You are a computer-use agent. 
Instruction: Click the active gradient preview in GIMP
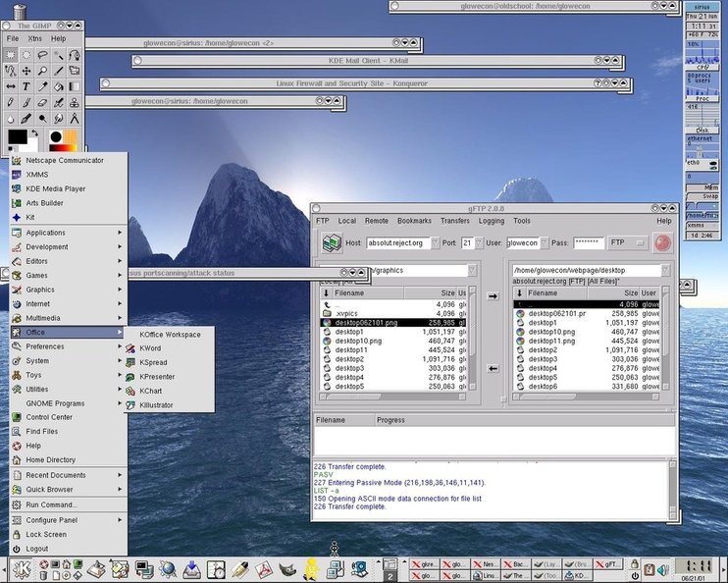pyautogui.click(x=63, y=148)
